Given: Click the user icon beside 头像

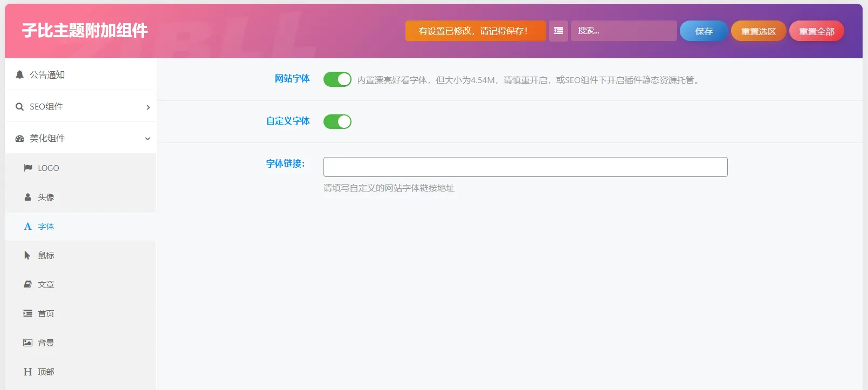Looking at the screenshot, I should pos(27,197).
